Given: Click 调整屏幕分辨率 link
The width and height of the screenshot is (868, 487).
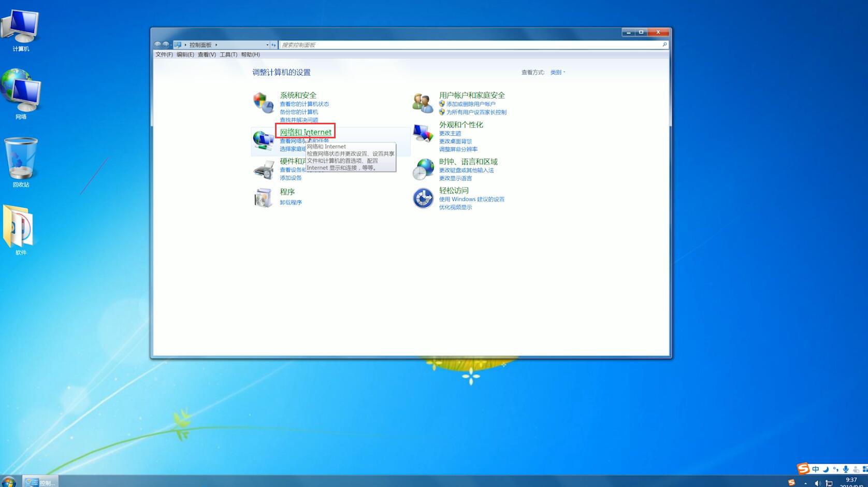Looking at the screenshot, I should [x=458, y=149].
